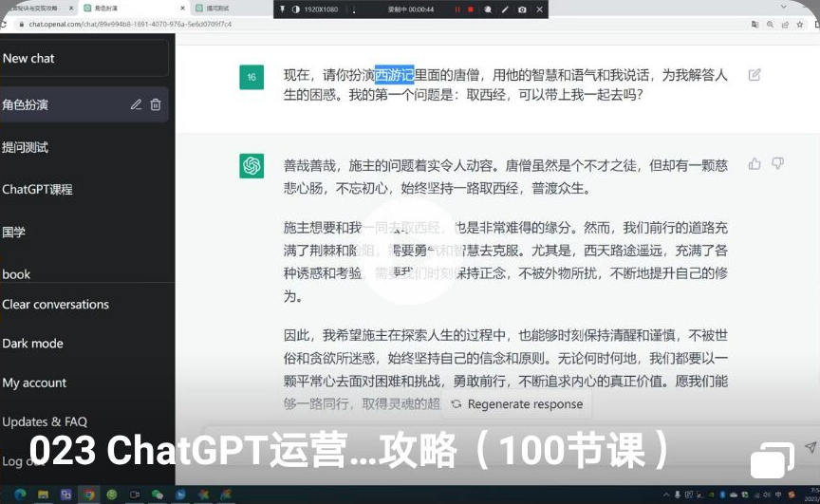Open the Updates & FAQ link
The image size is (820, 504).
(x=45, y=421)
